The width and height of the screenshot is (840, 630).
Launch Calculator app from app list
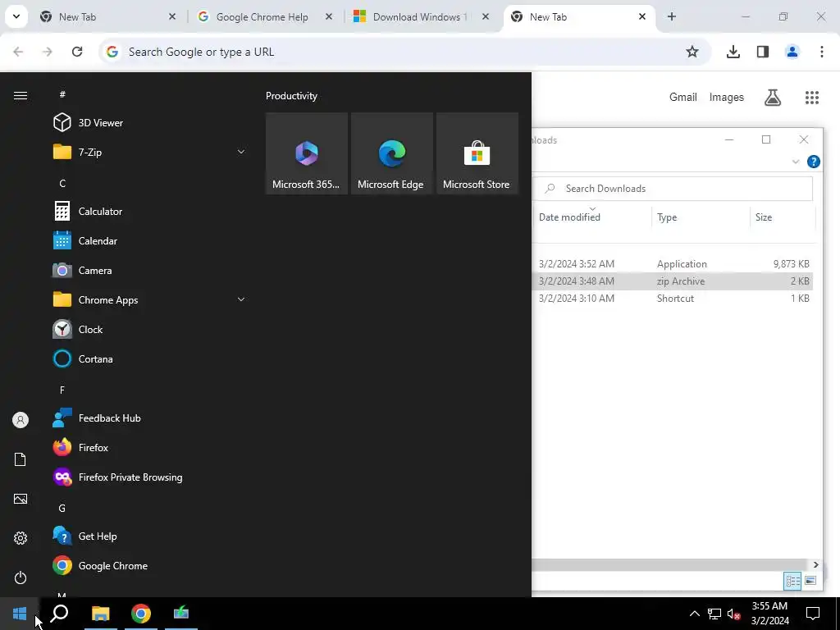coord(149,211)
